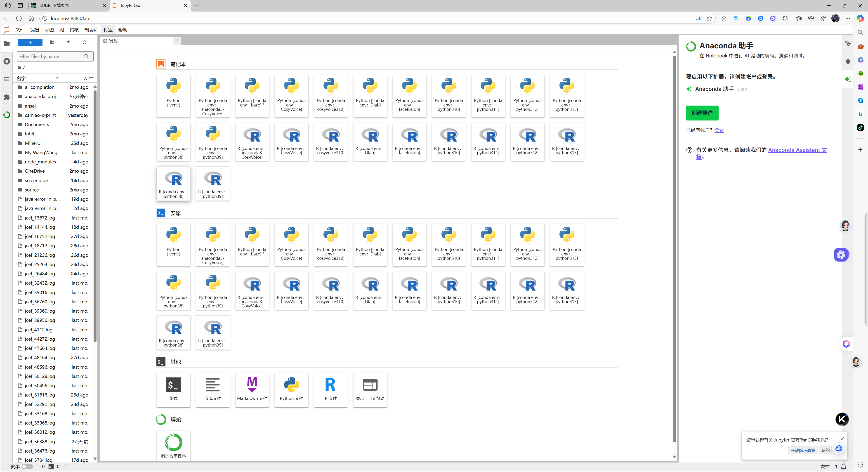Create a new Markdown file
The image size is (868, 472).
pos(252,389)
